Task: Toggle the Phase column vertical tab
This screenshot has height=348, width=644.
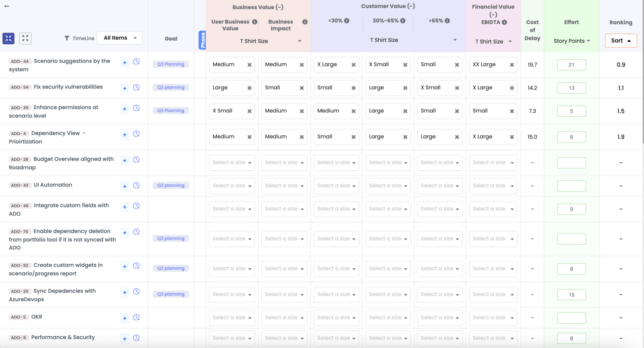Action: (202, 40)
